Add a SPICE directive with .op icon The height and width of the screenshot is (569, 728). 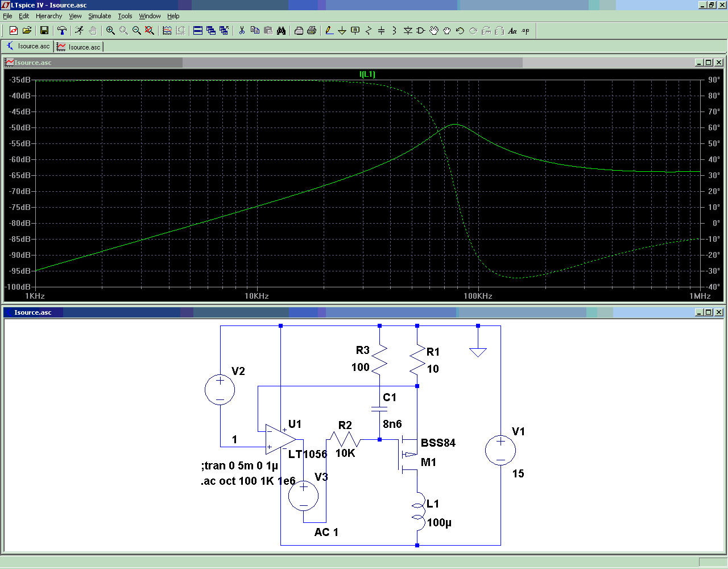click(x=526, y=31)
